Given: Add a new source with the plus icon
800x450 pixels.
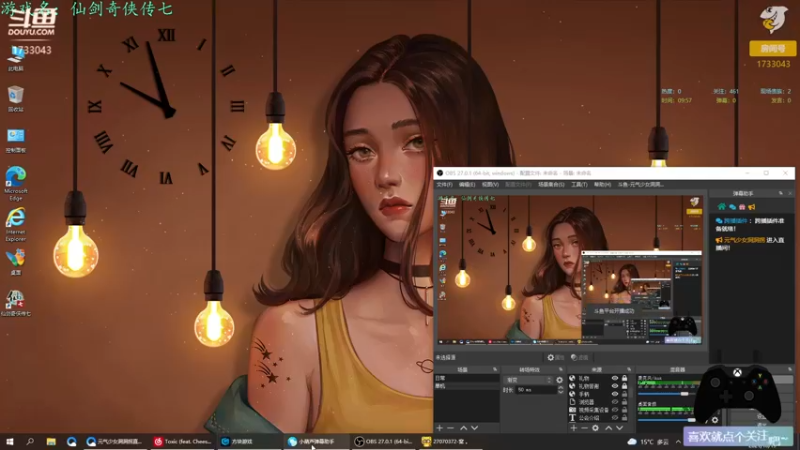Looking at the screenshot, I should pos(573,428).
